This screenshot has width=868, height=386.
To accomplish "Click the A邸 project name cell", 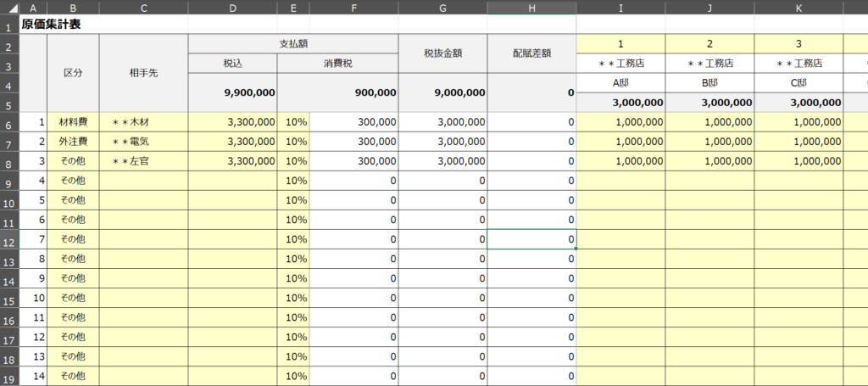I will point(620,83).
